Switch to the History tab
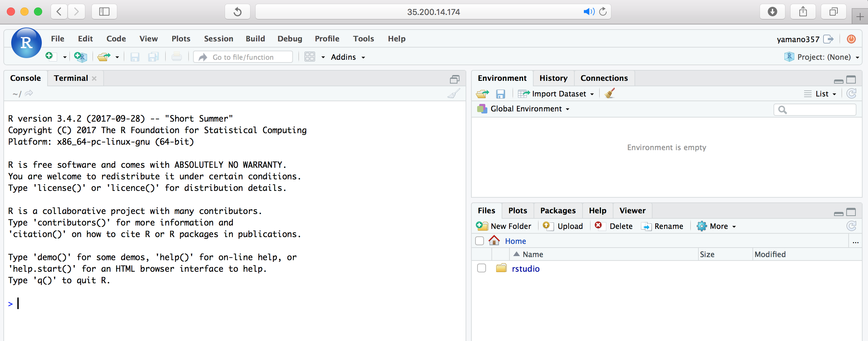 pos(553,78)
